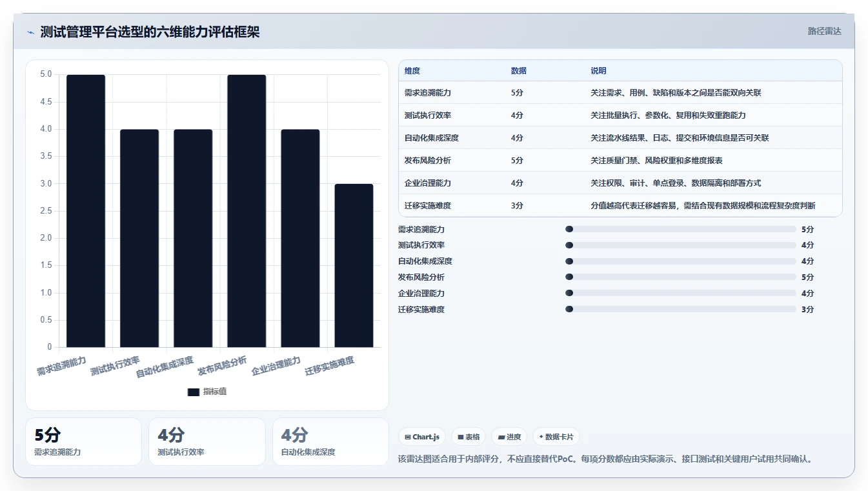
Task: Open the 5分 需求追溯能力 data card
Action: pos(83,441)
